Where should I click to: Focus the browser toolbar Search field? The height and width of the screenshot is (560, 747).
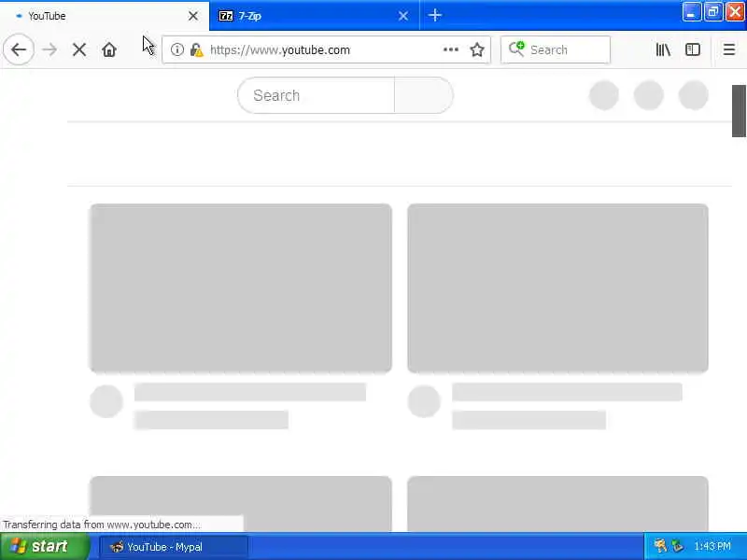556,49
